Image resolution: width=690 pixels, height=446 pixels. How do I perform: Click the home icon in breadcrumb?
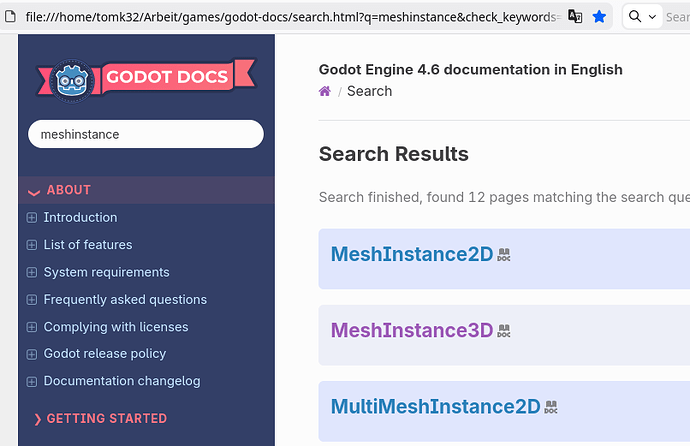click(x=325, y=91)
